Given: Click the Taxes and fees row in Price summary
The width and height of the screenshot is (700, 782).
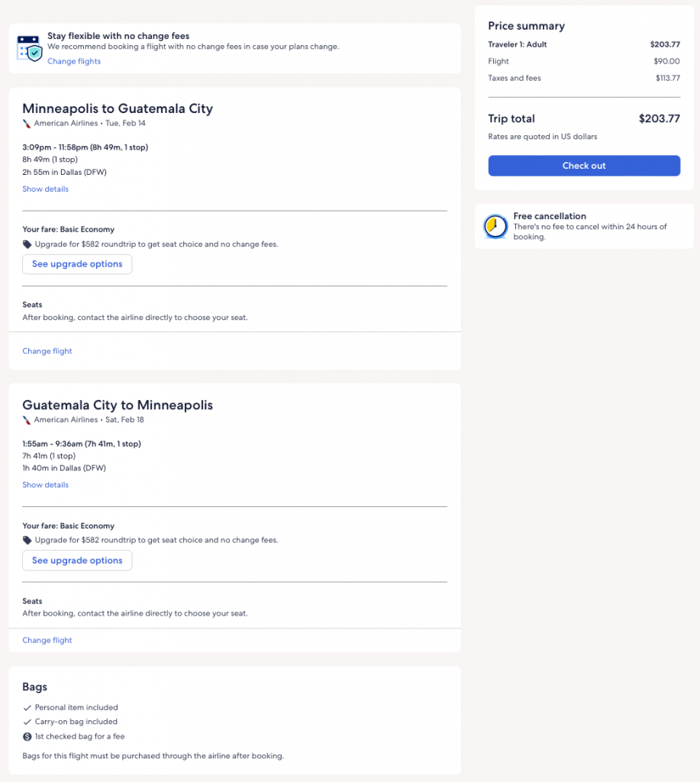Looking at the screenshot, I should (x=584, y=78).
